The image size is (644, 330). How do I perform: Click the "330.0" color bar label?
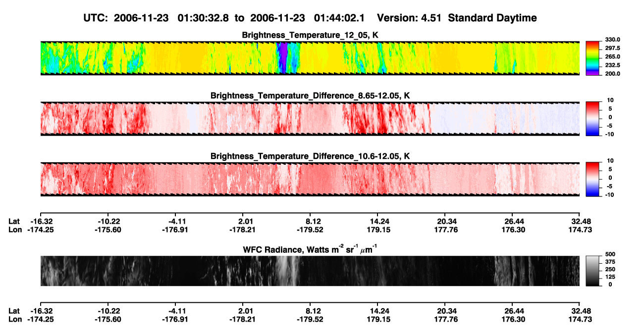(x=613, y=40)
